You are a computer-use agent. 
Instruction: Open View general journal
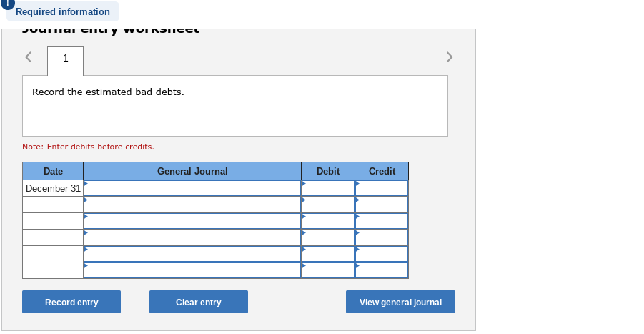tap(400, 302)
